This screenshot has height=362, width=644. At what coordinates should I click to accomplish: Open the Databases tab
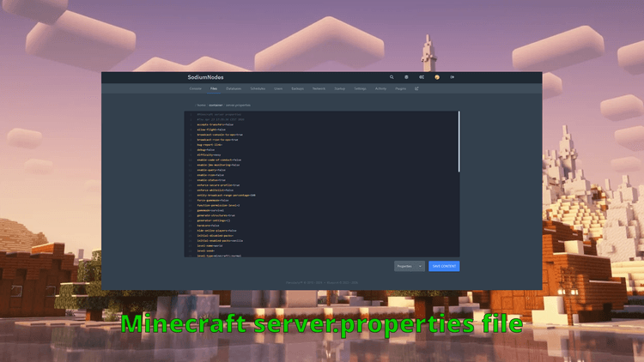point(234,88)
